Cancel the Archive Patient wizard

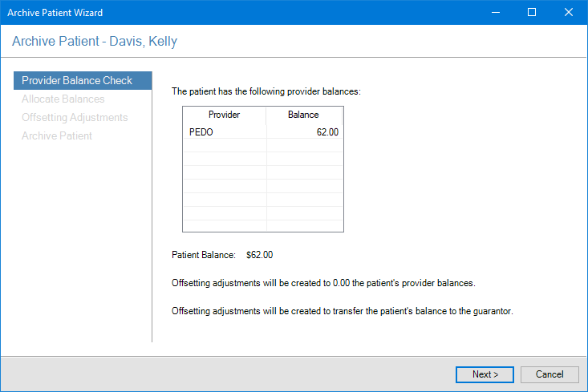(549, 374)
